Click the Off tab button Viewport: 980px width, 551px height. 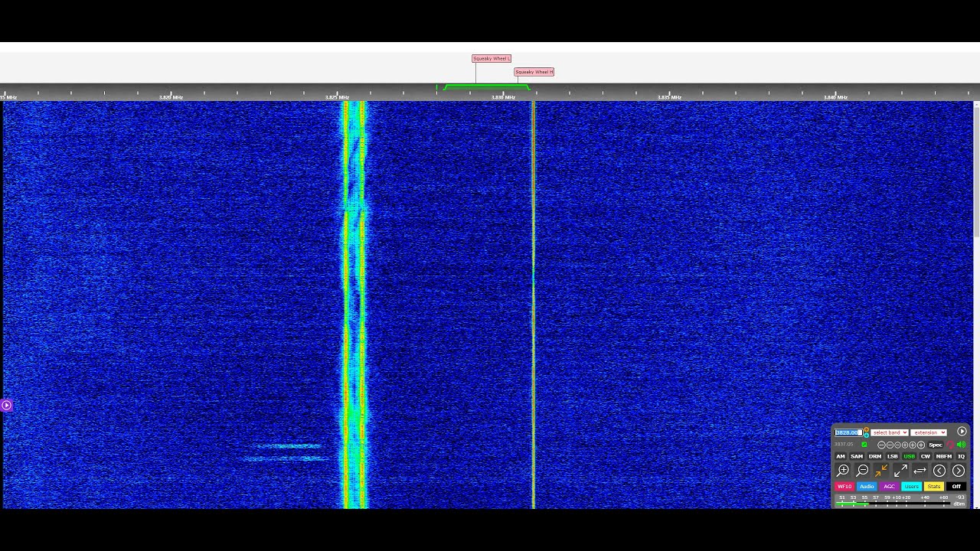pyautogui.click(x=956, y=486)
